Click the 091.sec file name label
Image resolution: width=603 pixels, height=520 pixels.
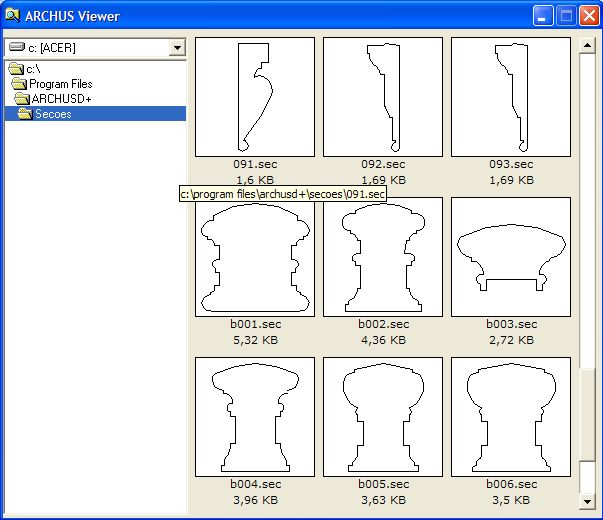(255, 164)
